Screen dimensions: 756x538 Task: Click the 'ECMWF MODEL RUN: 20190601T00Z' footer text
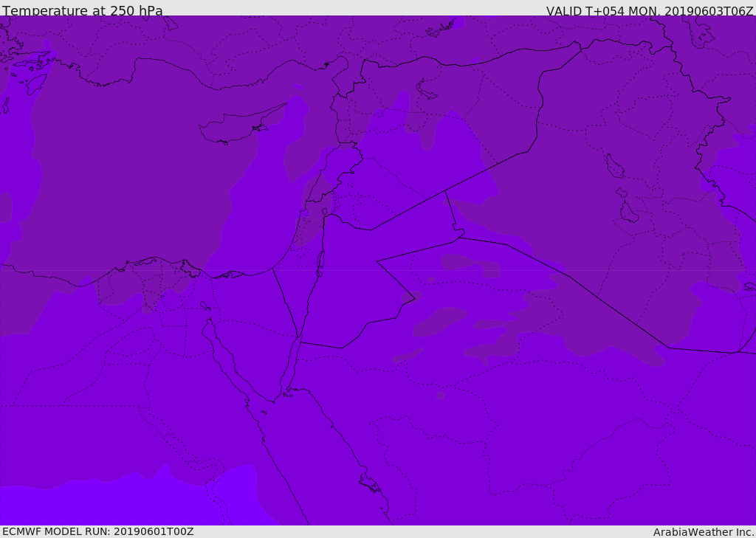98,531
